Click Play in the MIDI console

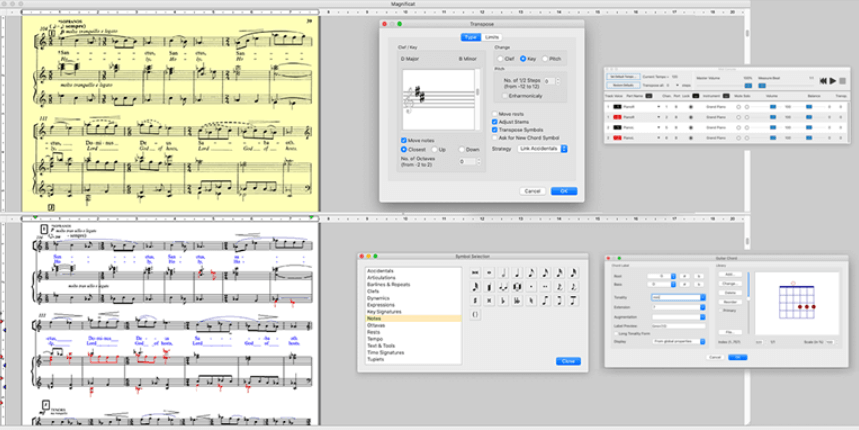click(x=833, y=81)
